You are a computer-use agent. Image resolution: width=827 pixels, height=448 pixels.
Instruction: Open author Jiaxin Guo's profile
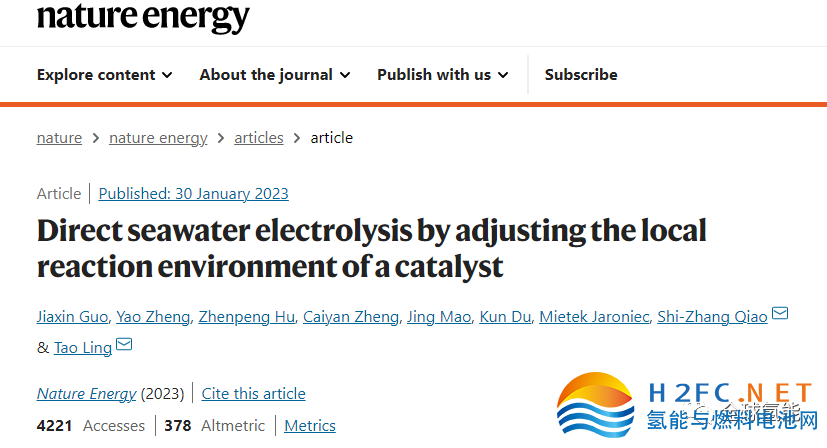[x=72, y=317]
